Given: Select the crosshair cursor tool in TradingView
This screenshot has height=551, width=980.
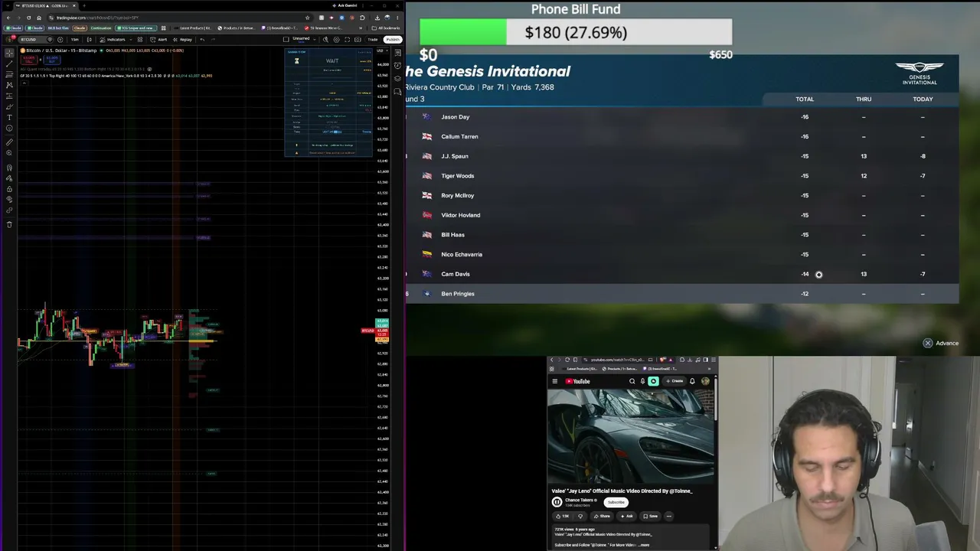Looking at the screenshot, I should [9, 53].
